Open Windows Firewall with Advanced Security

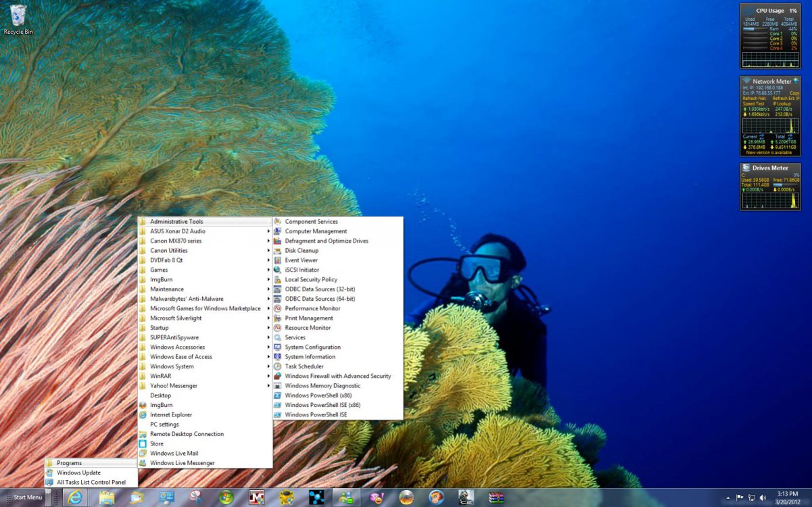pos(337,376)
